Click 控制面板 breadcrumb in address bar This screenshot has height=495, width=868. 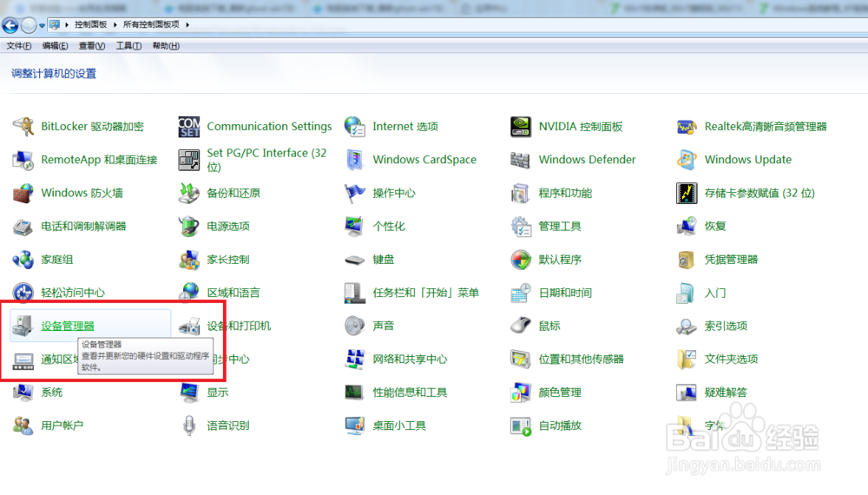point(91,25)
